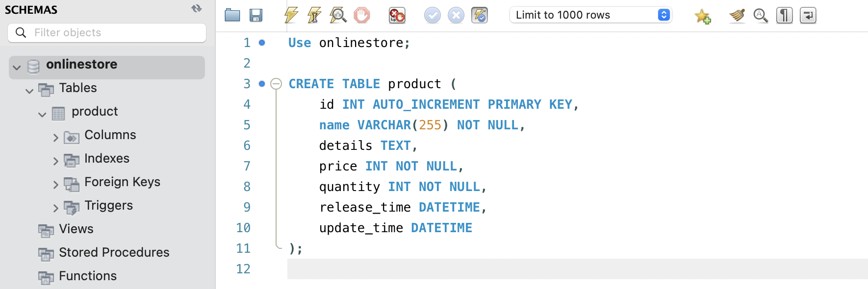The height and width of the screenshot is (289, 868).
Task: Collapse the Tables node
Action: [29, 91]
